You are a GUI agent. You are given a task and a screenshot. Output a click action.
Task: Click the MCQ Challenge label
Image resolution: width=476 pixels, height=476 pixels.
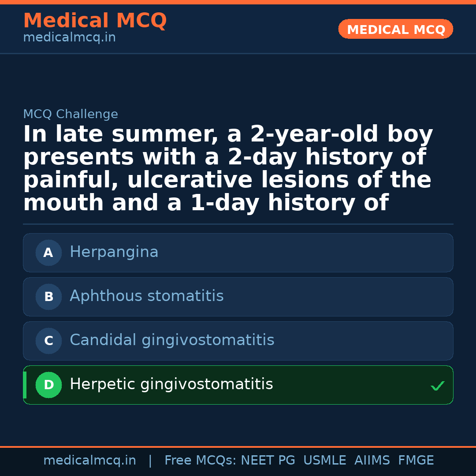(x=71, y=115)
